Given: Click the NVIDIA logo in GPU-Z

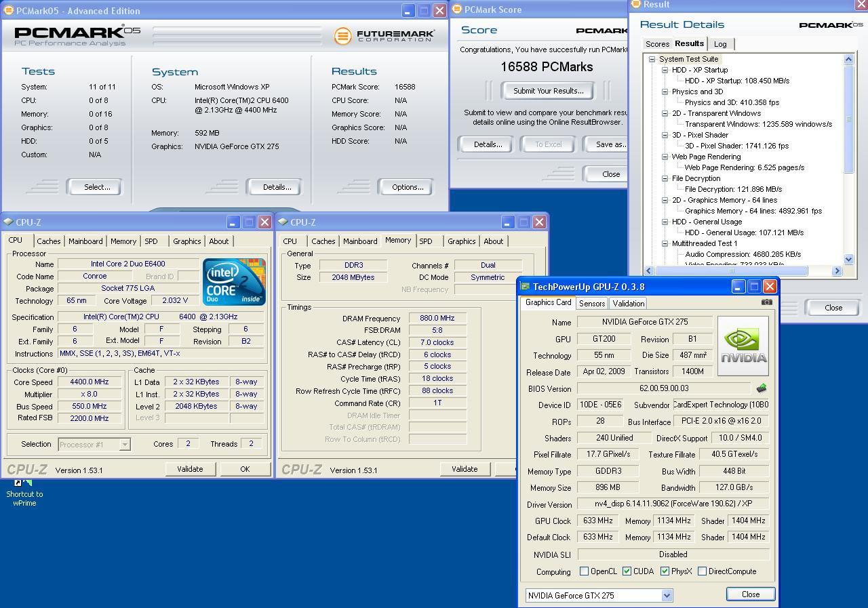Looking at the screenshot, I should click(743, 346).
